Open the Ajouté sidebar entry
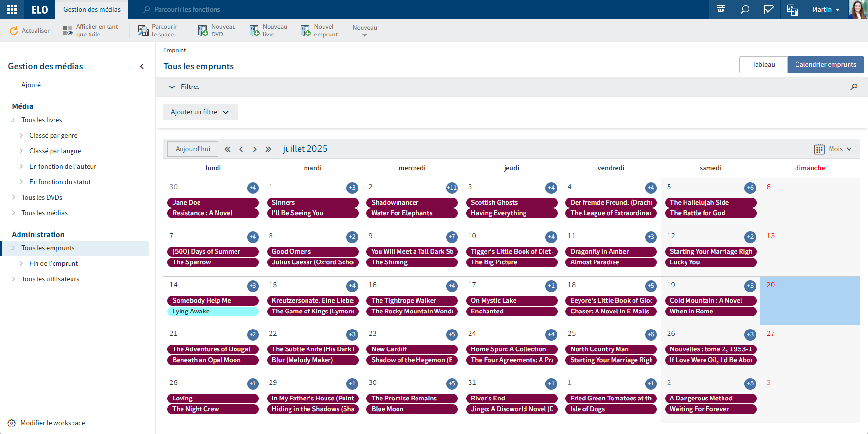 pyautogui.click(x=31, y=85)
